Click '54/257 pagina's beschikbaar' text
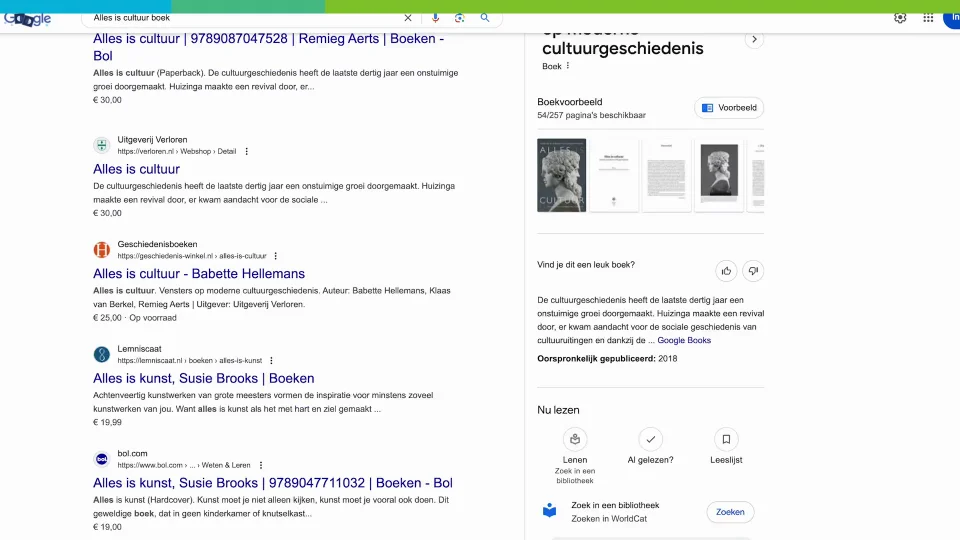960x540 pixels. [591, 115]
